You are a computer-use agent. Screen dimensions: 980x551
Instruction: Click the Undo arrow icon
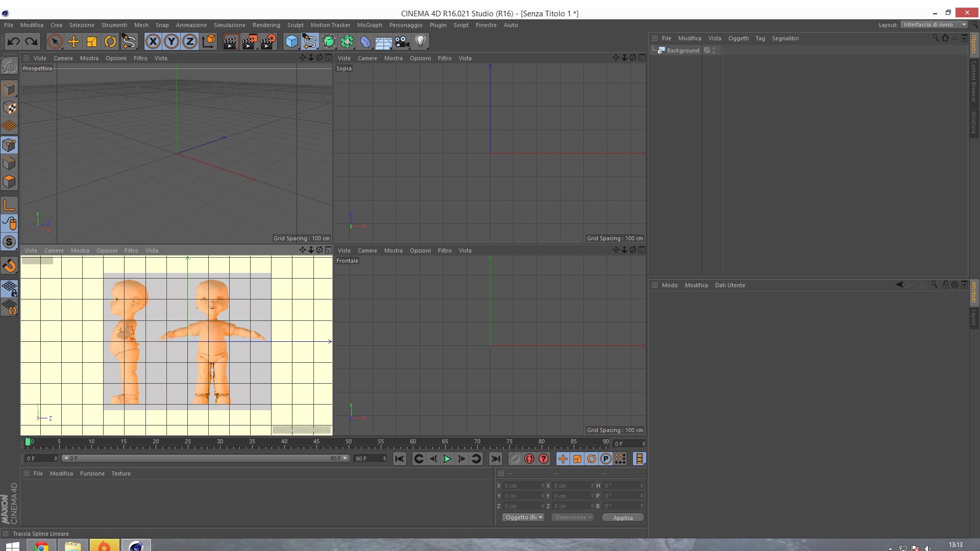[x=14, y=42]
